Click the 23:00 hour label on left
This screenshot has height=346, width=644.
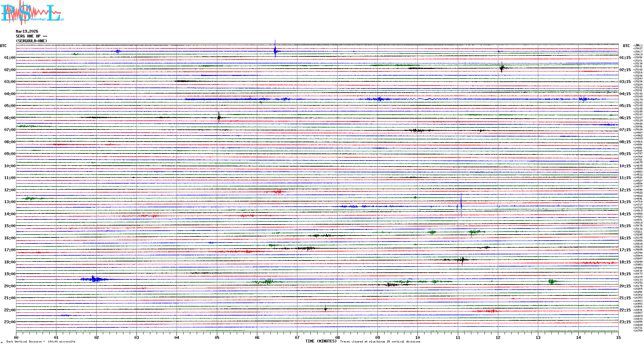pos(10,322)
